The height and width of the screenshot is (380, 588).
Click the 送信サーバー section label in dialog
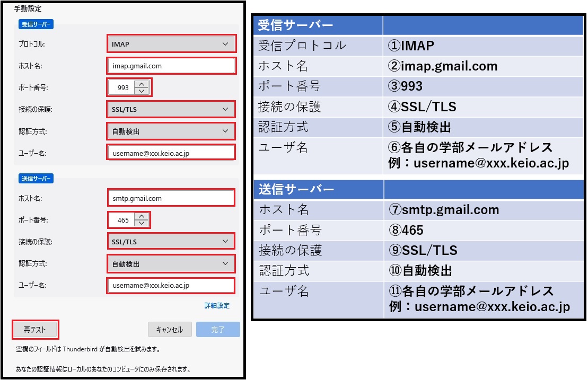pyautogui.click(x=36, y=179)
